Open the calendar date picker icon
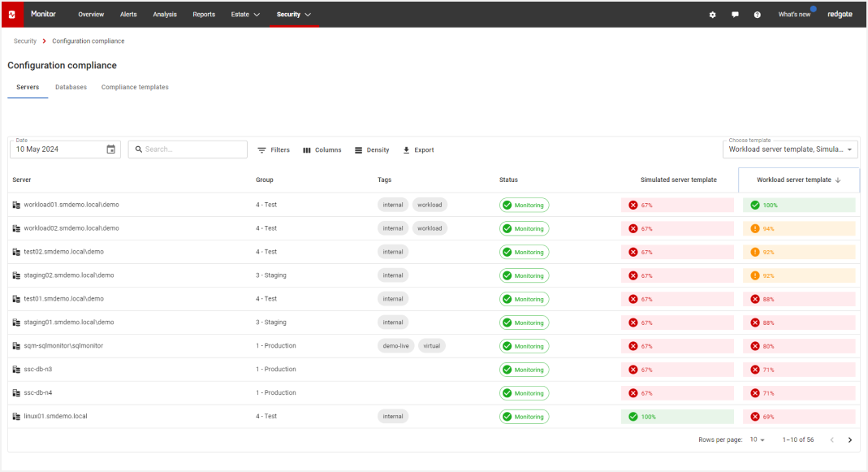868x472 pixels. click(111, 149)
